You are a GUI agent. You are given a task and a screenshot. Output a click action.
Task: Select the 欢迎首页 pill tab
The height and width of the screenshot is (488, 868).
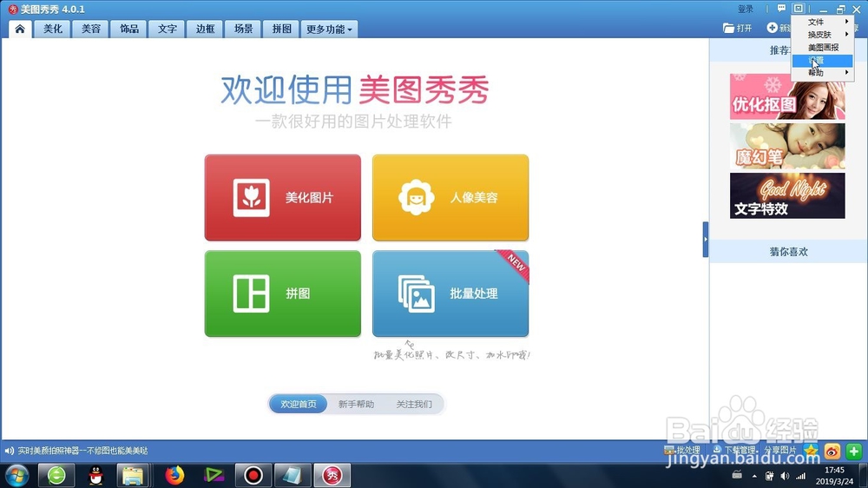coord(299,404)
